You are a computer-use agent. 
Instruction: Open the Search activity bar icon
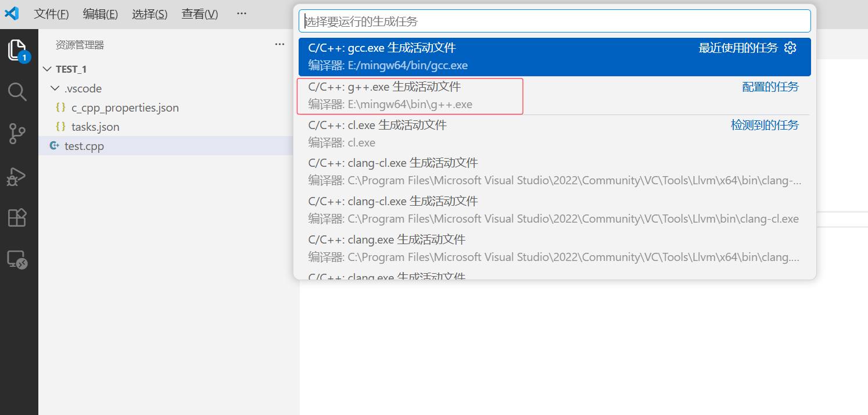coord(17,92)
